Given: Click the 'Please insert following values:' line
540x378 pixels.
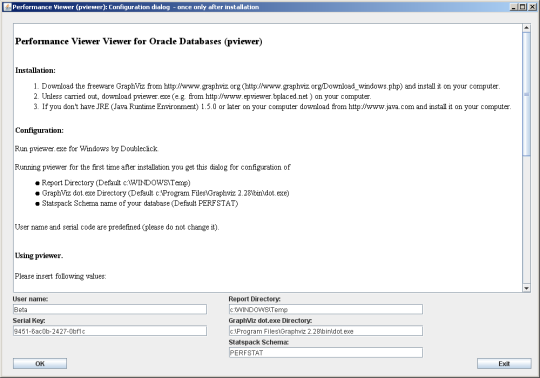Looking at the screenshot, I should (60, 276).
